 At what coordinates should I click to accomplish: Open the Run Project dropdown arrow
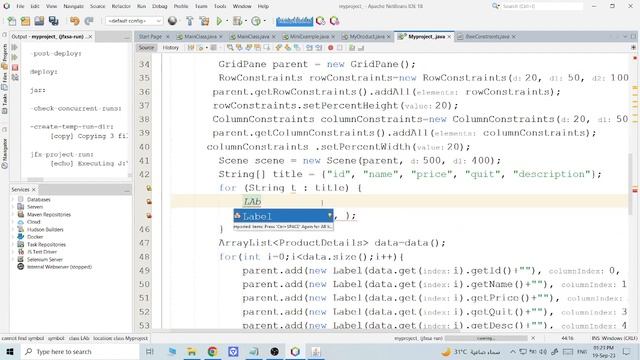pyautogui.click(x=227, y=21)
